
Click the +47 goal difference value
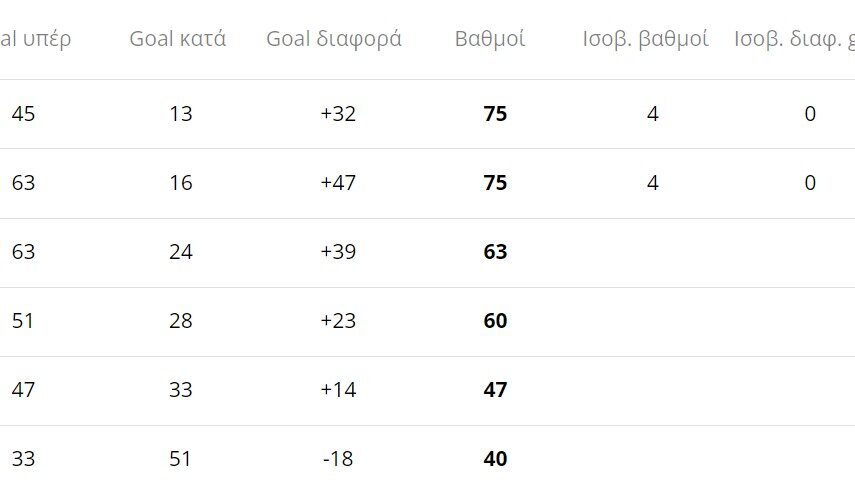pos(338,183)
